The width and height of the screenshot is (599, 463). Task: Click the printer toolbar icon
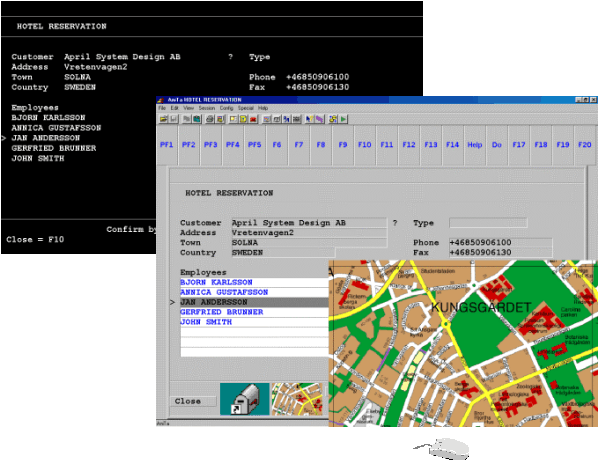[x=210, y=119]
